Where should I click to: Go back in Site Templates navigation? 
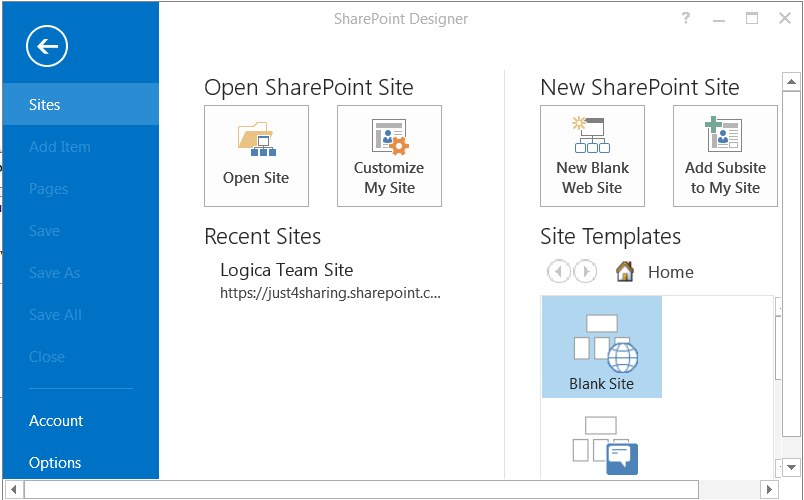point(559,271)
